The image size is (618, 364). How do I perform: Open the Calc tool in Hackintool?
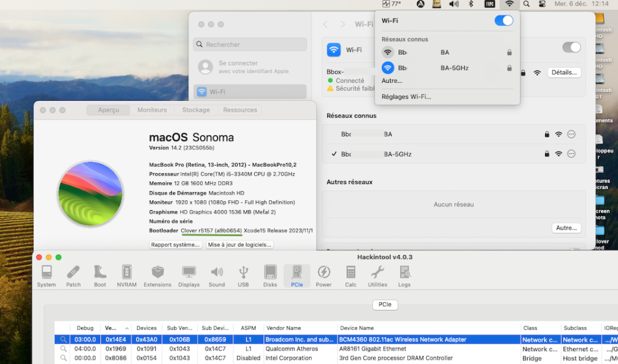tap(350, 276)
